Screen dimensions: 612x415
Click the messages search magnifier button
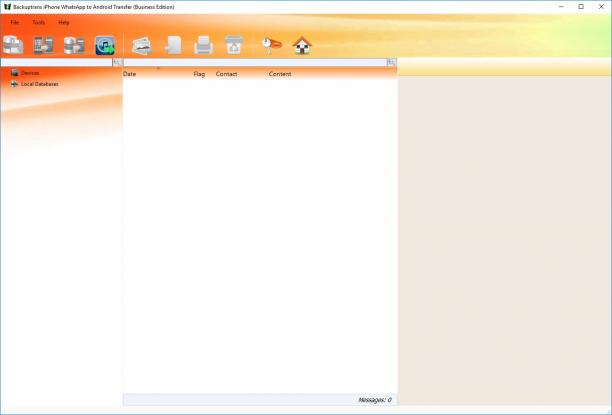[391, 62]
